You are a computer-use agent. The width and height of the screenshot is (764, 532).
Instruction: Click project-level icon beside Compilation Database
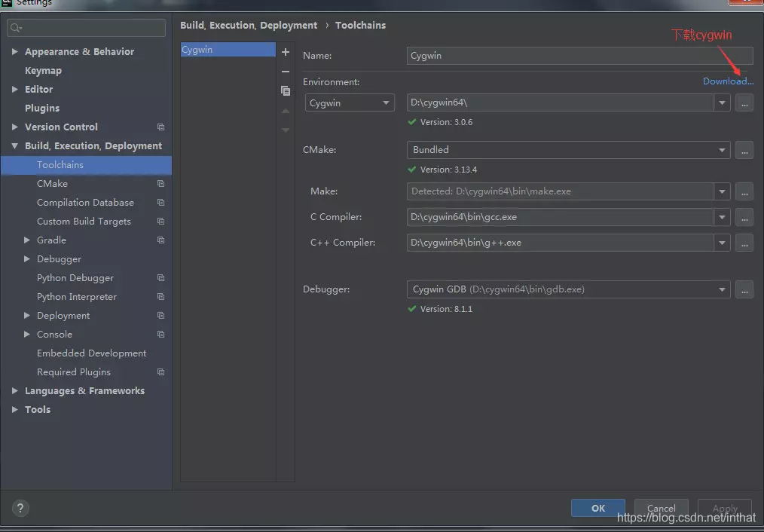160,202
